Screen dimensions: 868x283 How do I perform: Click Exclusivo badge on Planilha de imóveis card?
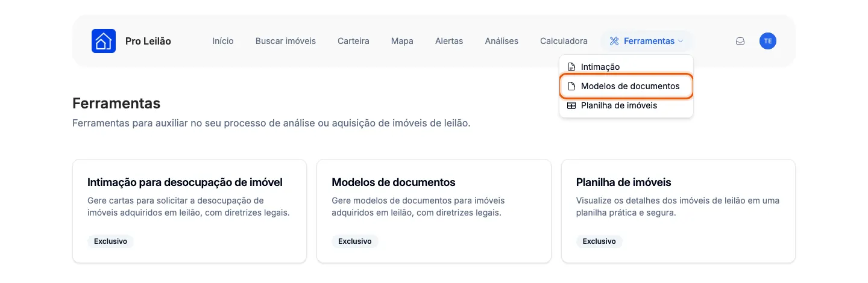tap(599, 241)
